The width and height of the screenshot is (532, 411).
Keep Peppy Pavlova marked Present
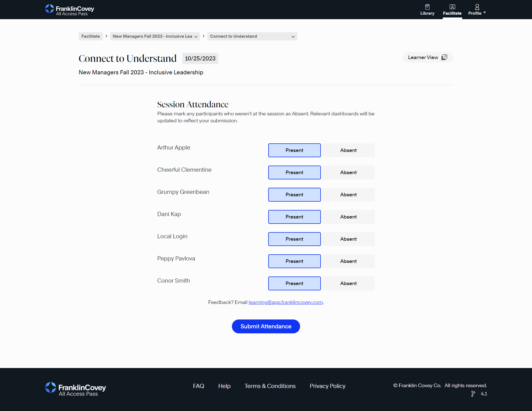(294, 261)
